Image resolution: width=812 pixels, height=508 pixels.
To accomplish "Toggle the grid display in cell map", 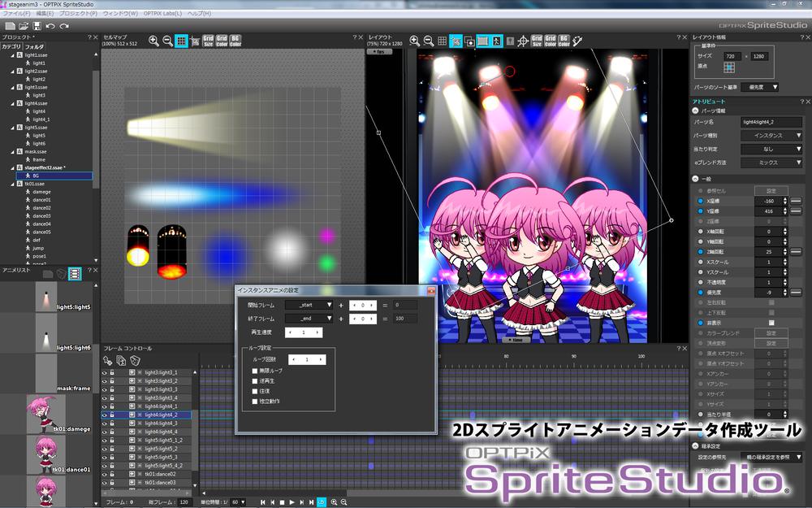I will pyautogui.click(x=181, y=41).
